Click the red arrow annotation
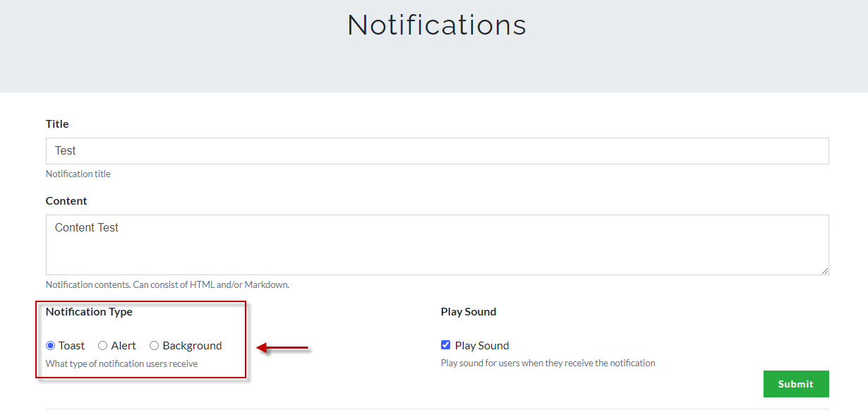The width and height of the screenshot is (868, 415). 282,347
